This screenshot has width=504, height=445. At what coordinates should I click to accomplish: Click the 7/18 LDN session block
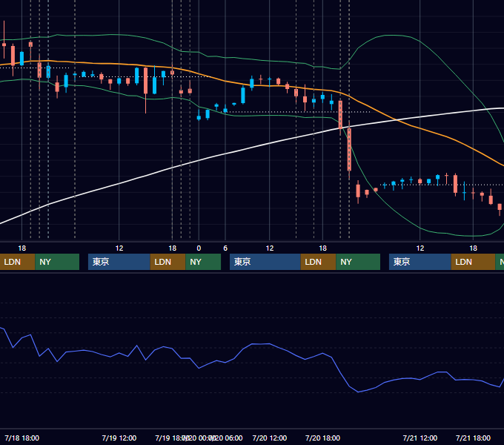[17, 262]
